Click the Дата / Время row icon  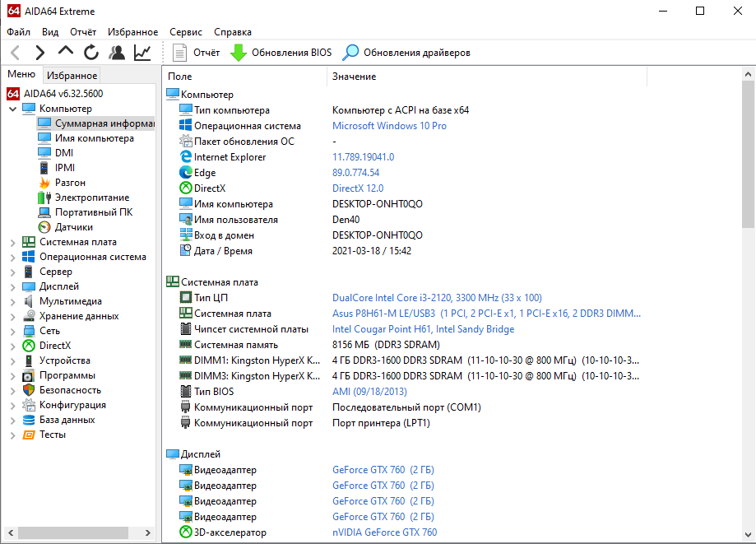click(186, 250)
